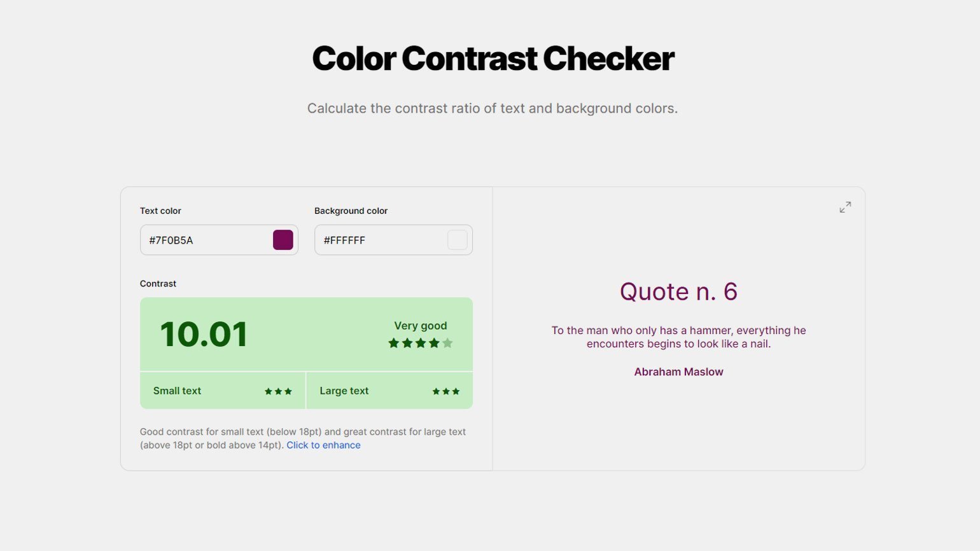Screen dimensions: 980x551
Task: Edit the #FFFFFF background color field
Action: pos(393,240)
